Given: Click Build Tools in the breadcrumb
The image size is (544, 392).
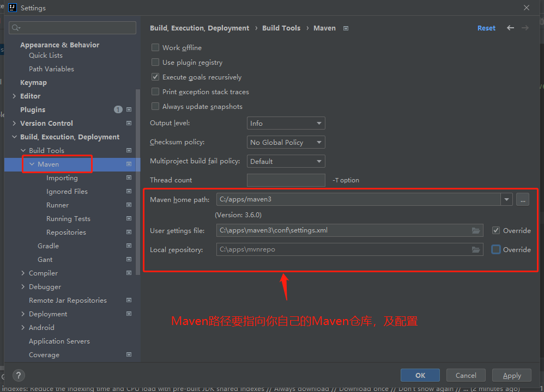Looking at the screenshot, I should [281, 28].
